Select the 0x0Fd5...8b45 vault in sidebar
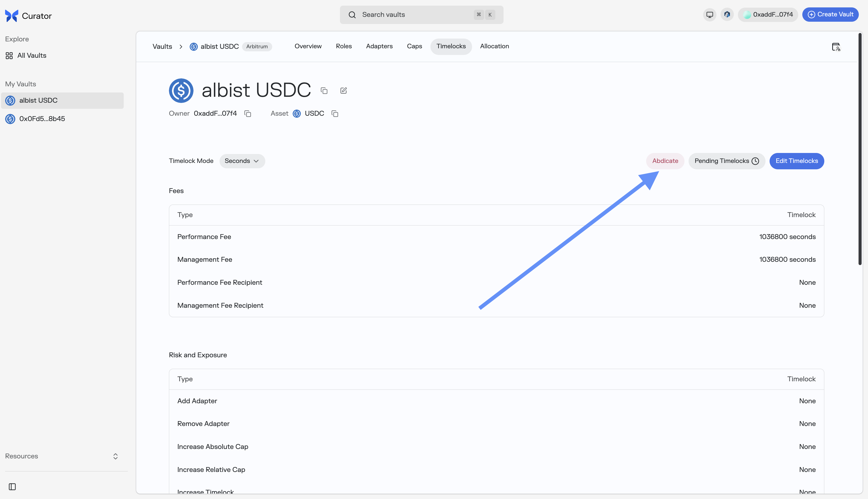 tap(42, 119)
